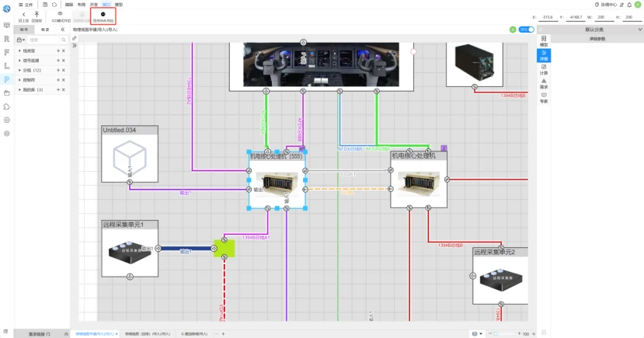Image resolution: width=644 pixels, height=338 pixels.
Task: Click the green user avatar in the top right
Action: tap(638, 5)
